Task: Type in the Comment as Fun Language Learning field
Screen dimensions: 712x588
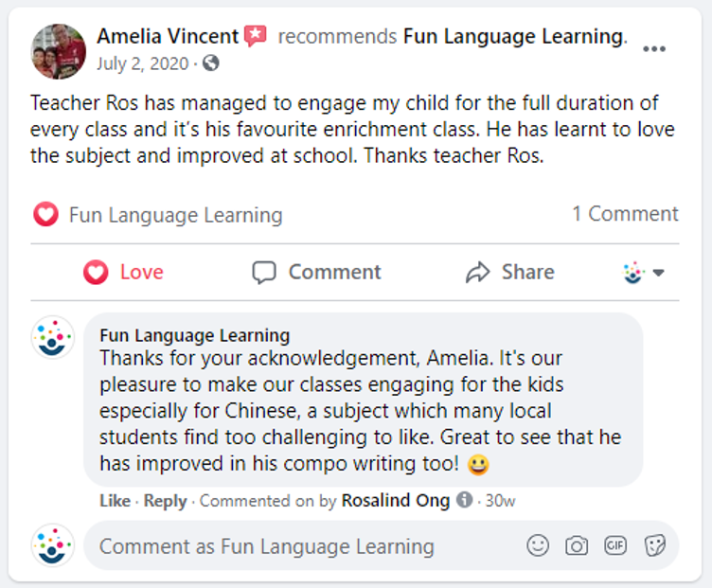Action: pos(284,546)
